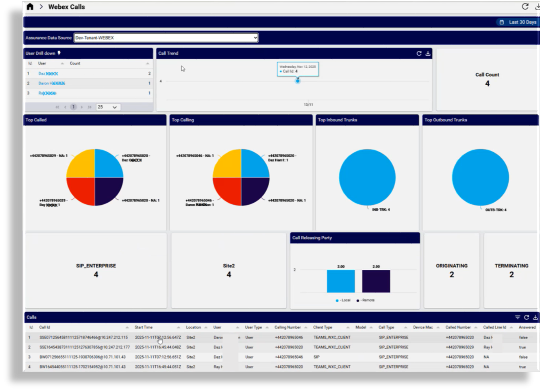Click the lightning bolt icon in User Drill down
The image size is (541, 392).
pyautogui.click(x=58, y=53)
